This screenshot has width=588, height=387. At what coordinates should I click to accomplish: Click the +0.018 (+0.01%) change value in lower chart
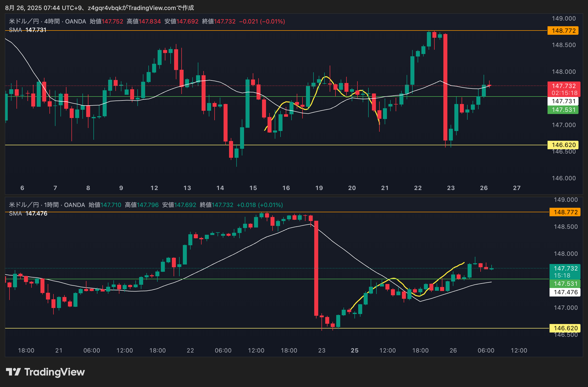coord(260,205)
